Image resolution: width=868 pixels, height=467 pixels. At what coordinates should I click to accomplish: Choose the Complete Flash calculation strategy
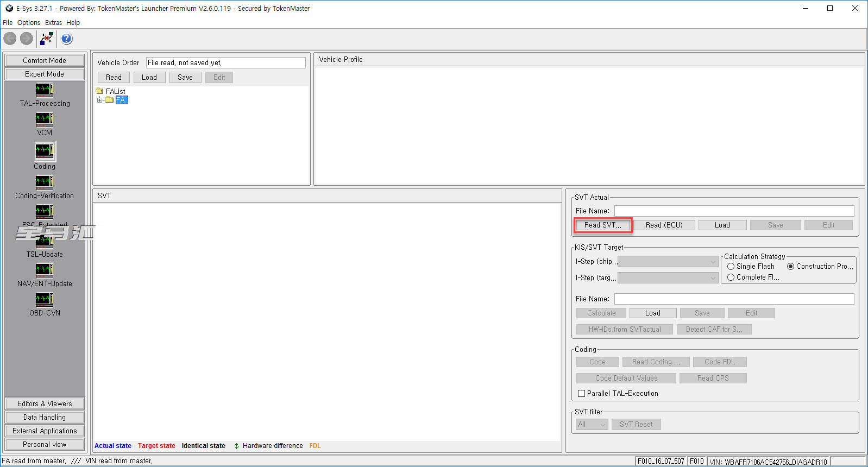(x=731, y=277)
